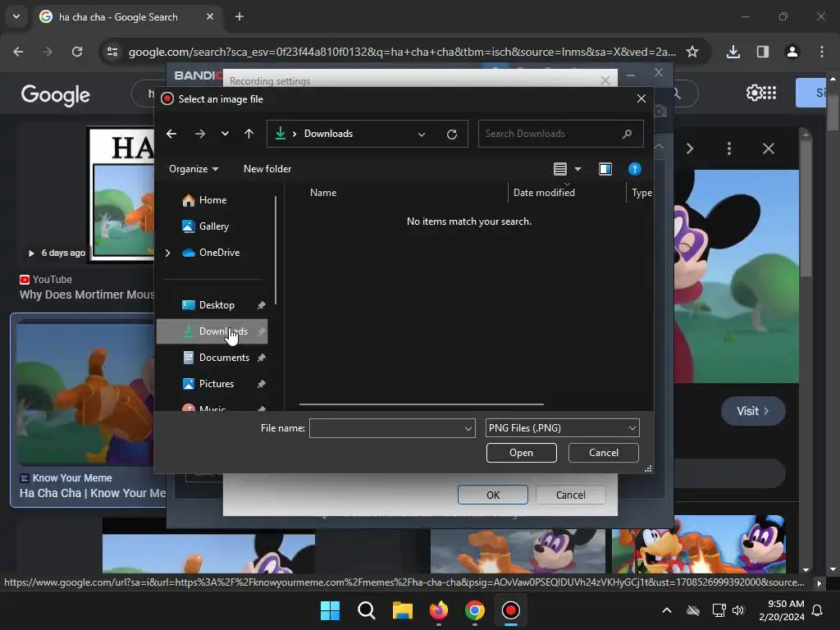Open Google quick settings gear

coord(754,94)
